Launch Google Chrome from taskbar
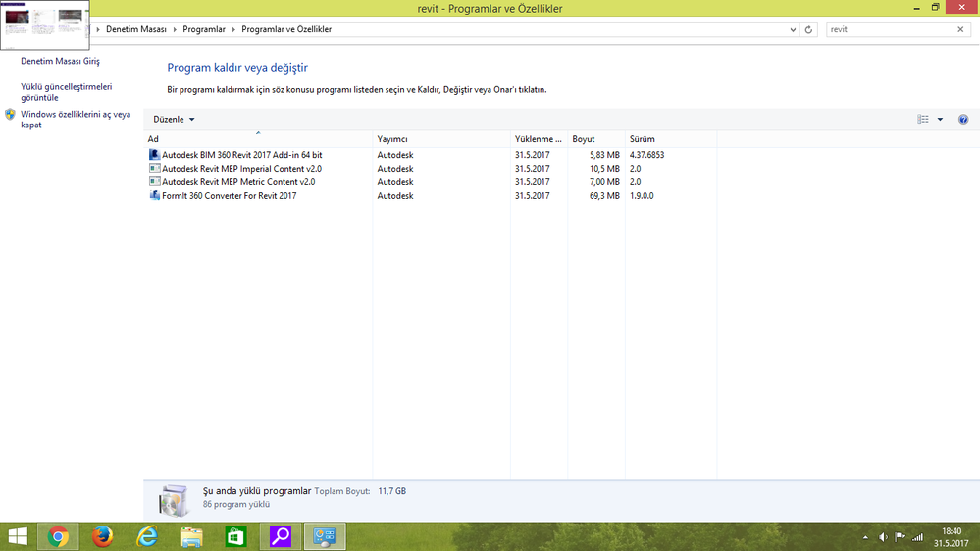 click(58, 536)
